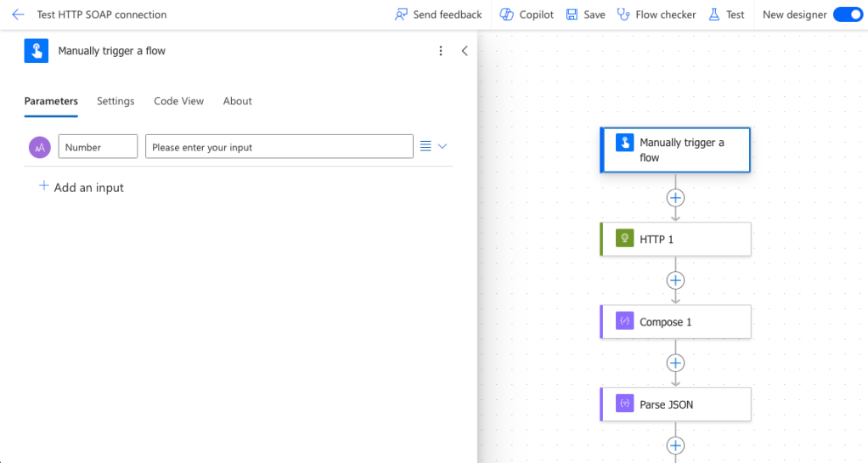Switch to the Settings tab

[x=116, y=101]
